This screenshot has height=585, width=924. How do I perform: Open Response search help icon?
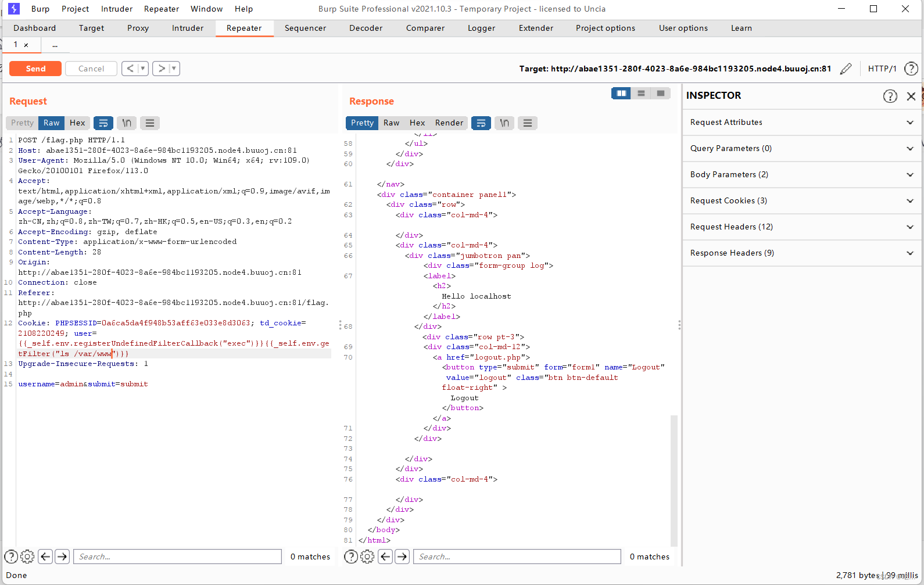click(351, 557)
